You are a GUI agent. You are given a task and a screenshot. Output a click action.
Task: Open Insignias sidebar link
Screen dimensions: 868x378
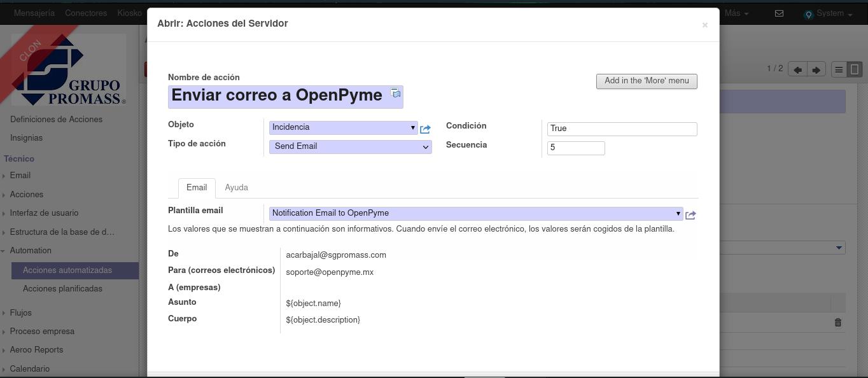click(26, 137)
